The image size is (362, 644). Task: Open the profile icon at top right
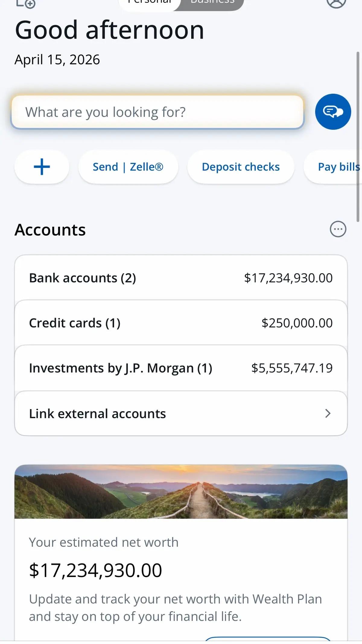click(336, 2)
